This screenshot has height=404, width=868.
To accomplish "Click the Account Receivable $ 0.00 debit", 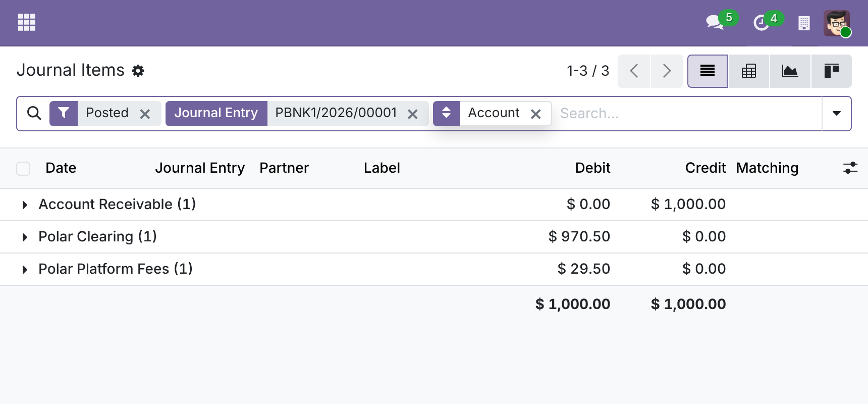I will (x=588, y=204).
